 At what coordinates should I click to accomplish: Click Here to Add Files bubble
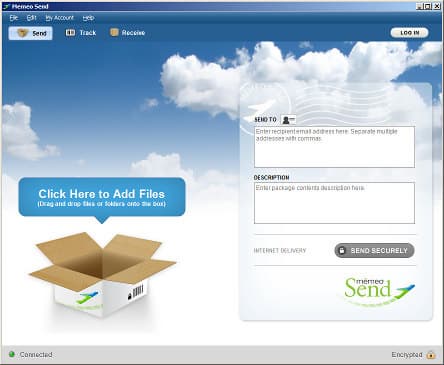coord(102,197)
